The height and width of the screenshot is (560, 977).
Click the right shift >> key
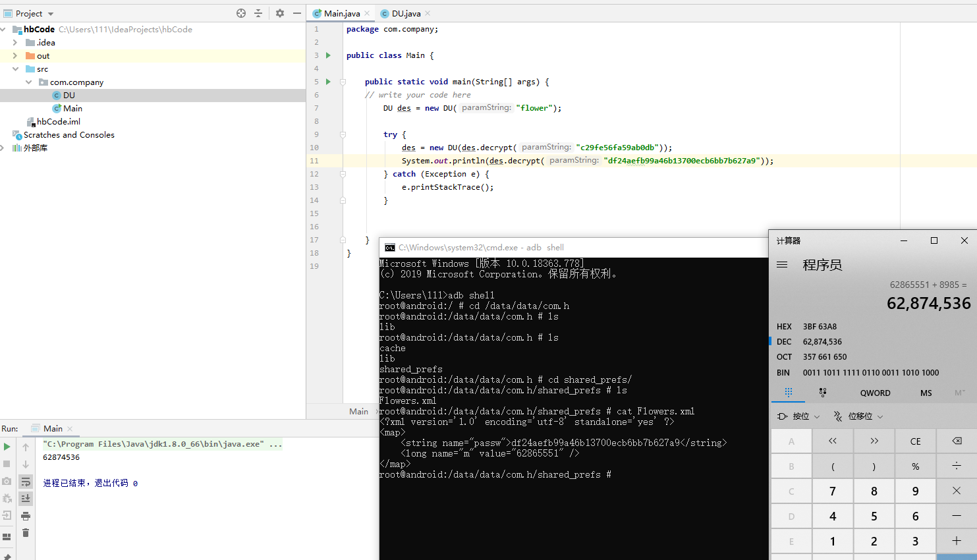tap(874, 441)
